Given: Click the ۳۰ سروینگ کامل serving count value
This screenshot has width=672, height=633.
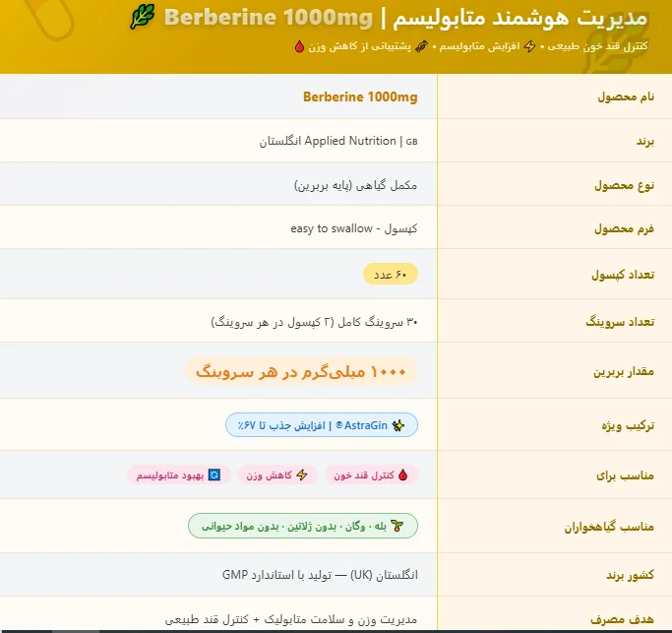Looking at the screenshot, I should 314,322.
